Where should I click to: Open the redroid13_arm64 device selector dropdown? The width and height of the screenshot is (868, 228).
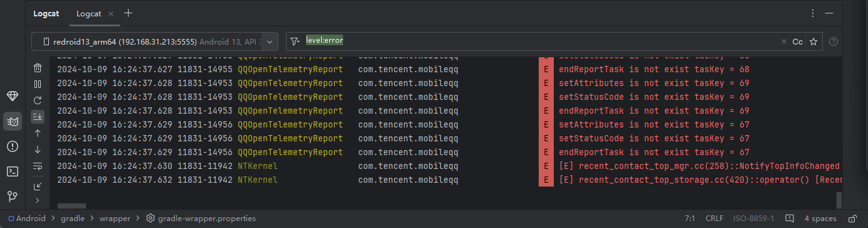point(155,41)
